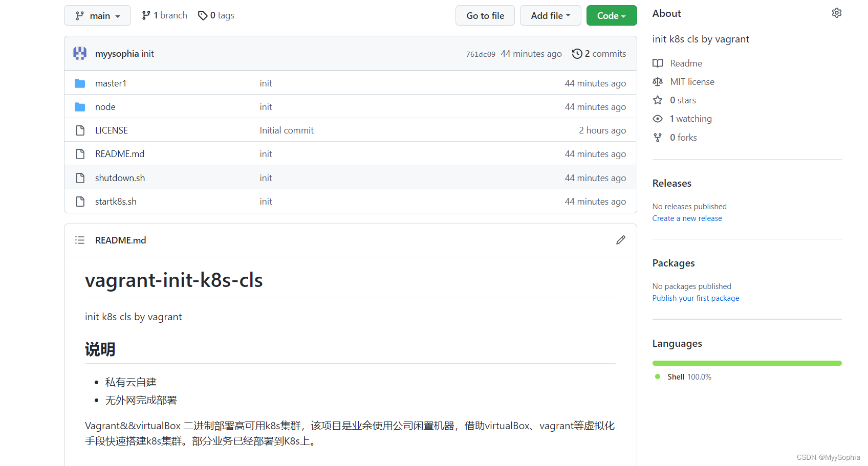Click the branch icon beside 1 branch

(x=146, y=15)
